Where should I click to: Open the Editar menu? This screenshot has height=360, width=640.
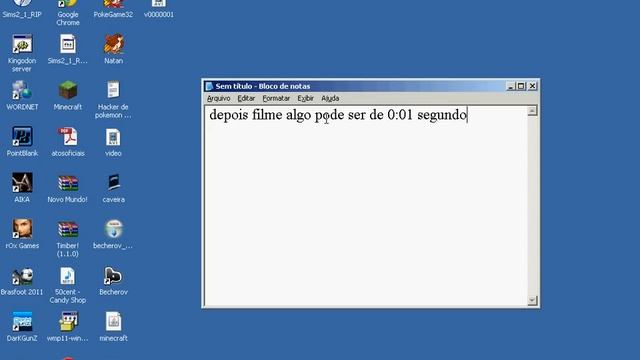point(246,98)
